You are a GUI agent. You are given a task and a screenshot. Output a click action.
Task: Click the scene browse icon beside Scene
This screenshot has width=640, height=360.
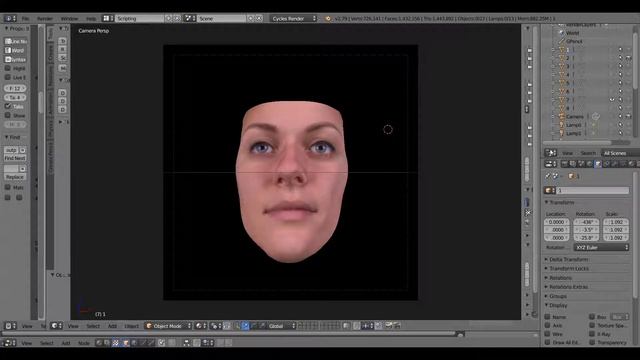[x=189, y=18]
